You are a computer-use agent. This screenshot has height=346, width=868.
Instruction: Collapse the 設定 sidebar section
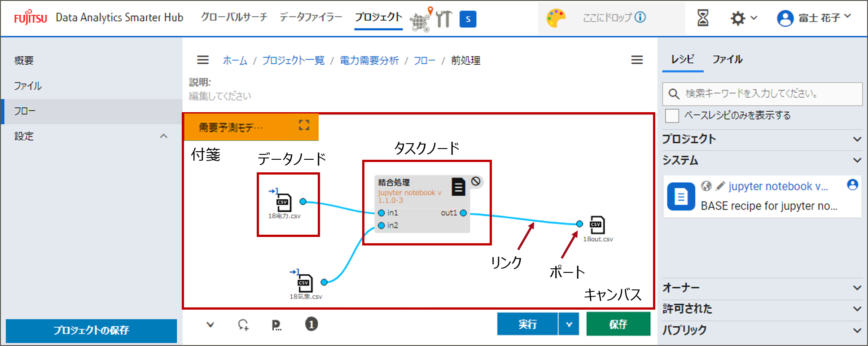[x=164, y=136]
